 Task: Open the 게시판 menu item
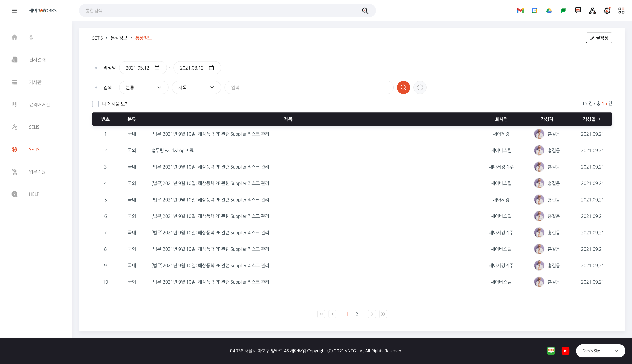[x=35, y=82]
